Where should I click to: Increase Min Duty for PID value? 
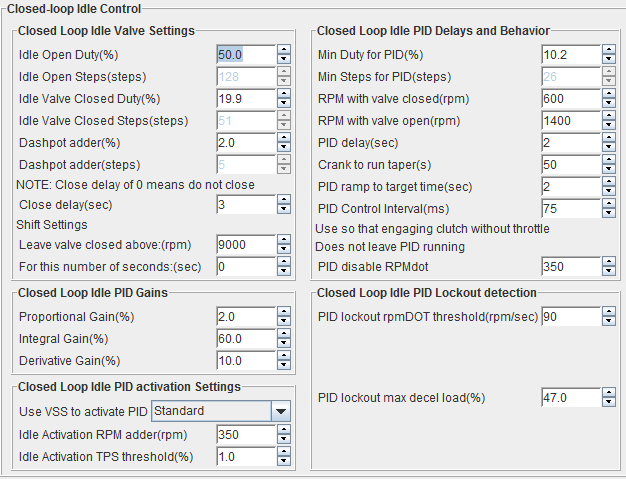[609, 50]
